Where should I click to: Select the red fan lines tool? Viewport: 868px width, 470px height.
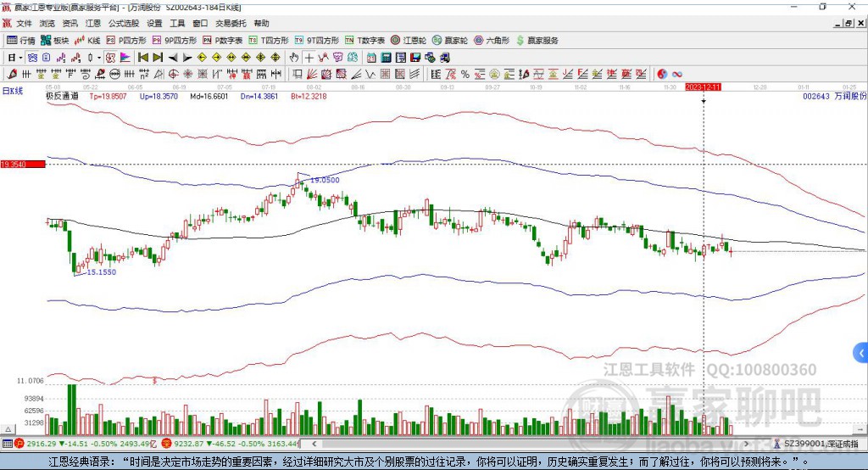tap(312, 75)
